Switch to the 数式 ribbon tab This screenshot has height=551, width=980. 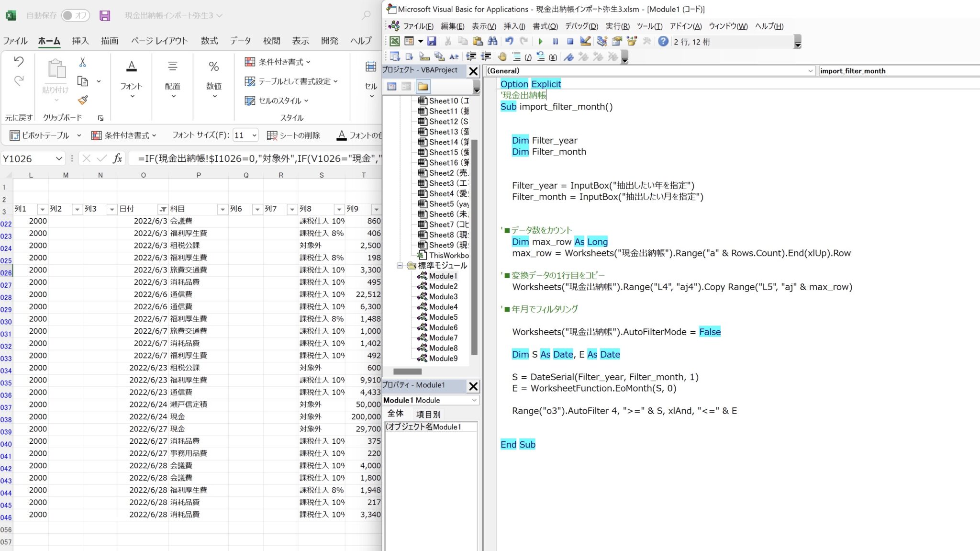209,41
